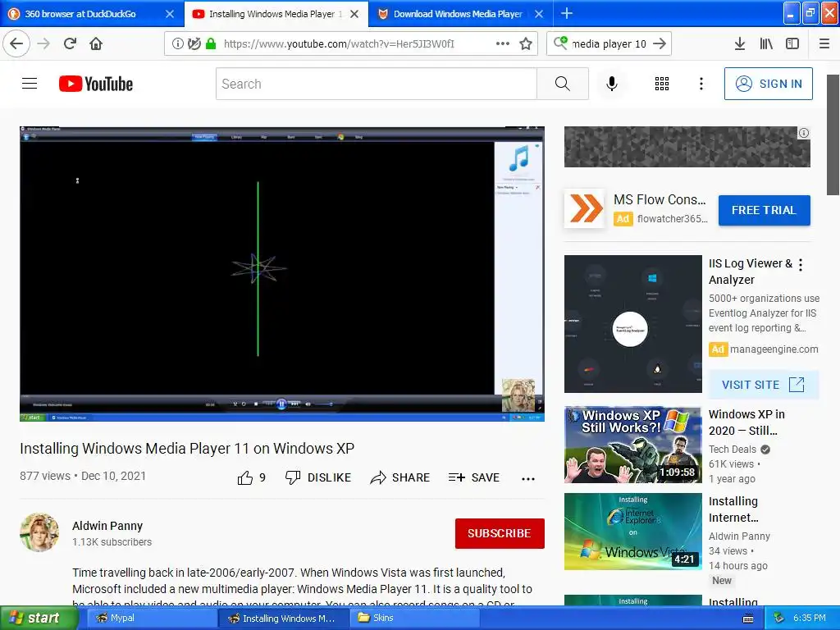
Task: Open Windows XP Still Works video thumbnail
Action: (x=632, y=445)
